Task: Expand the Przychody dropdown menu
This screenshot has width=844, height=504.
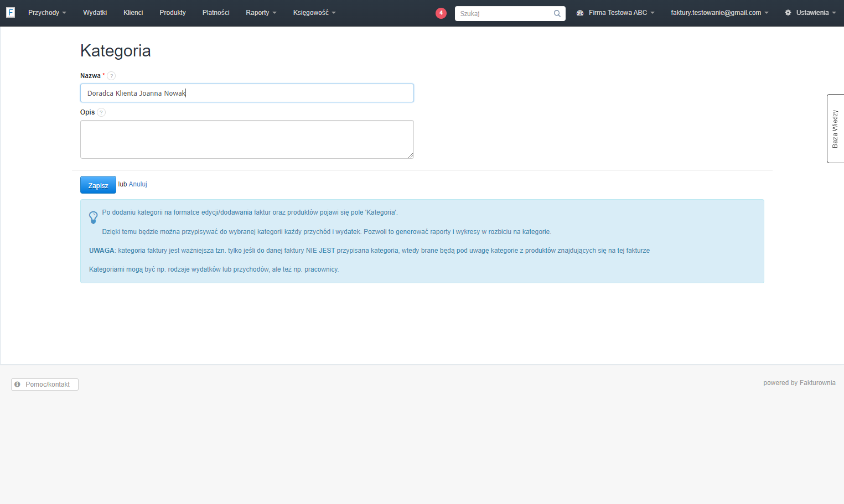Action: 47,13
